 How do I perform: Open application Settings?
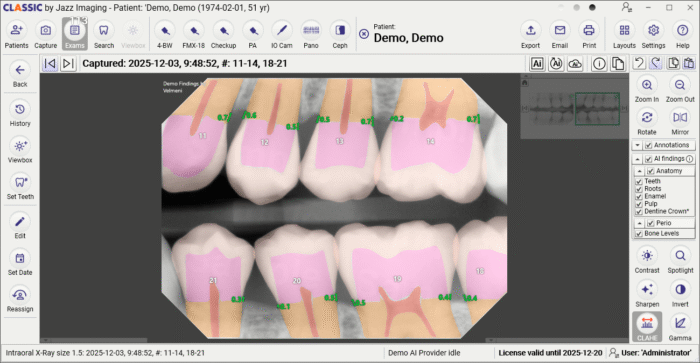pyautogui.click(x=653, y=35)
